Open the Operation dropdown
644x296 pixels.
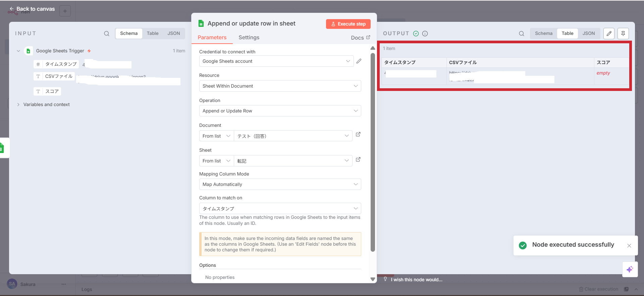point(280,111)
